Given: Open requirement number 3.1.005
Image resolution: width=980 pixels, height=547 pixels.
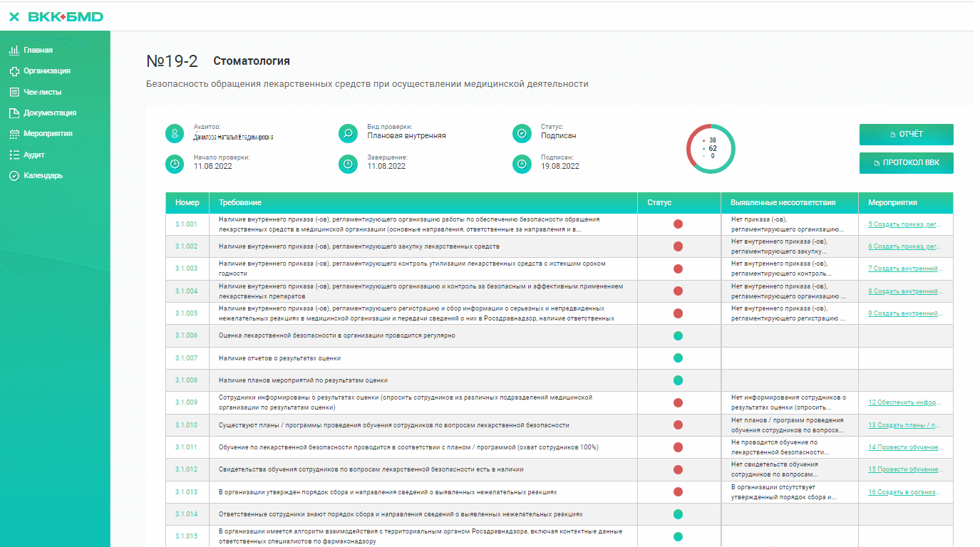Looking at the screenshot, I should [186, 313].
